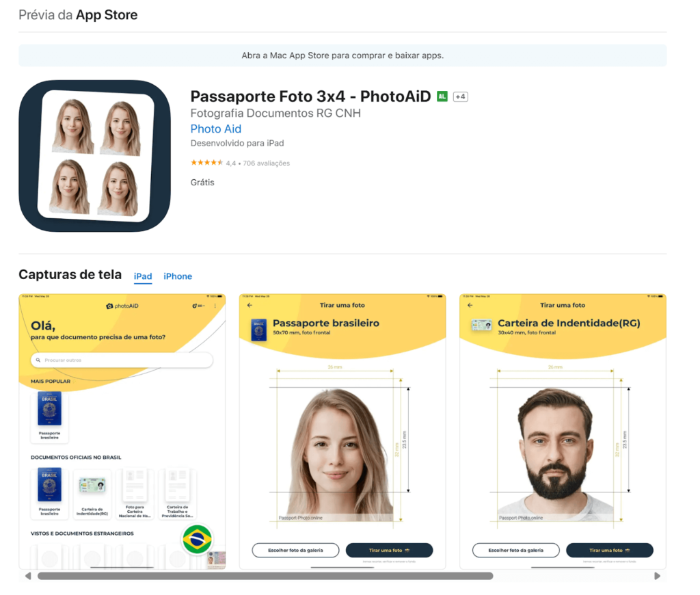Screen dimensions: 700x595
Task: Click the 50x70 mm, foto frontal text
Action: (x=301, y=332)
